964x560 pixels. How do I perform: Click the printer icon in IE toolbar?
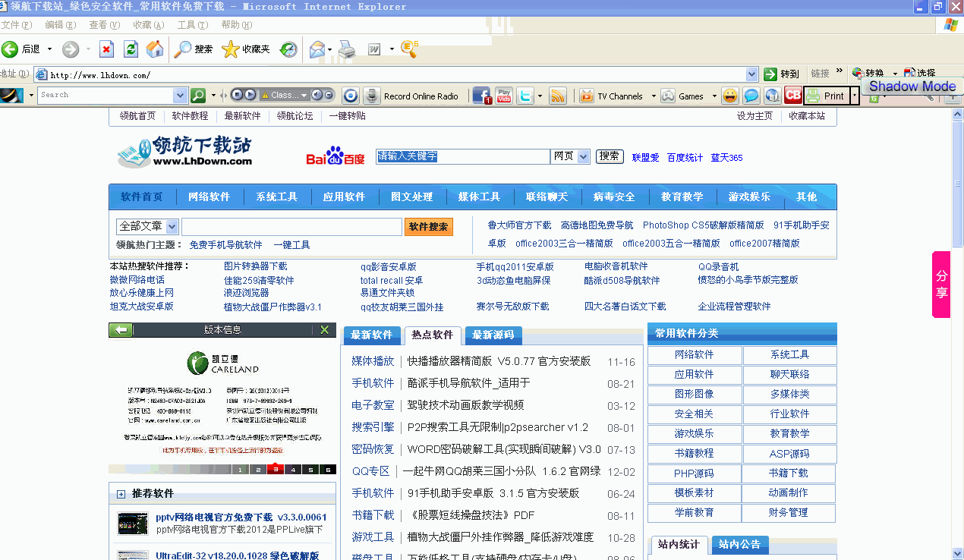[x=347, y=49]
